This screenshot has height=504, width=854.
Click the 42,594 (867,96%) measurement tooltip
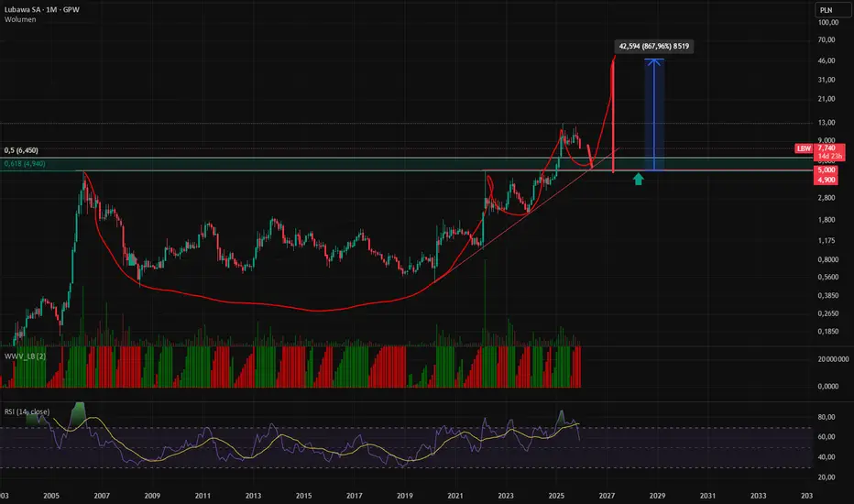pos(653,47)
